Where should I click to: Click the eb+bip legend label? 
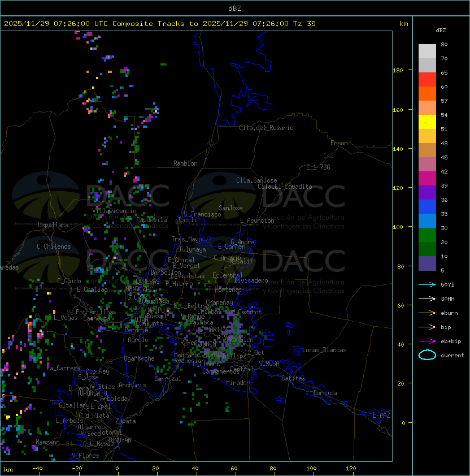coord(451,341)
